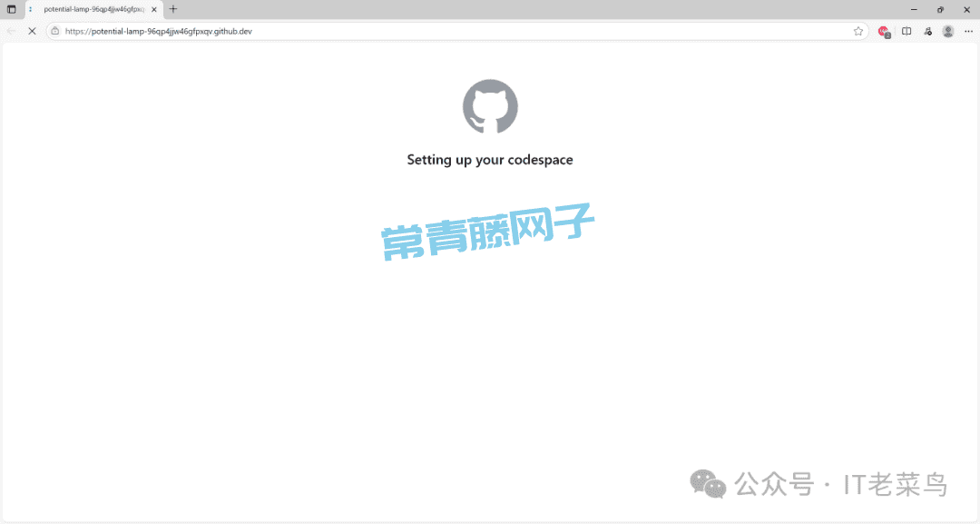Close the browser window

point(967,9)
